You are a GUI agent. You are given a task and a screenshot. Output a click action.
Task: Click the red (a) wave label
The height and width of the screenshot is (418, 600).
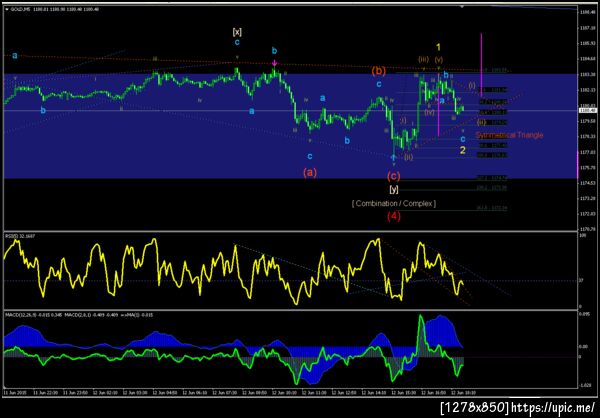click(x=310, y=173)
